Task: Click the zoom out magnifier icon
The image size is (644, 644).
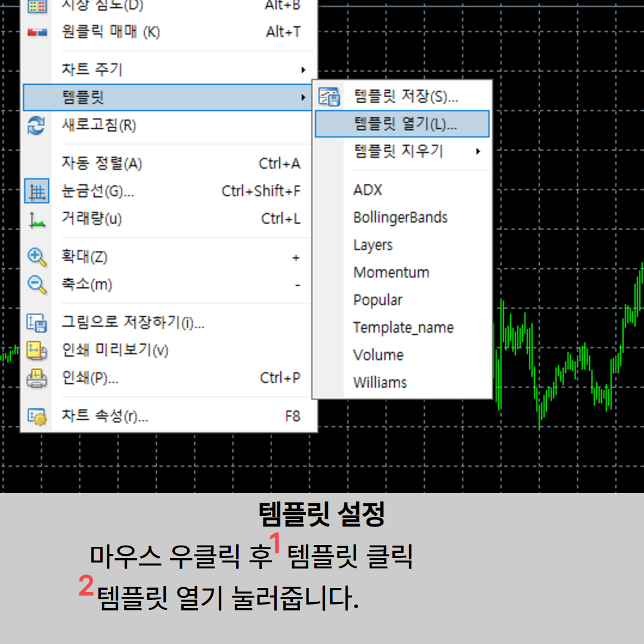Action: tap(37, 285)
